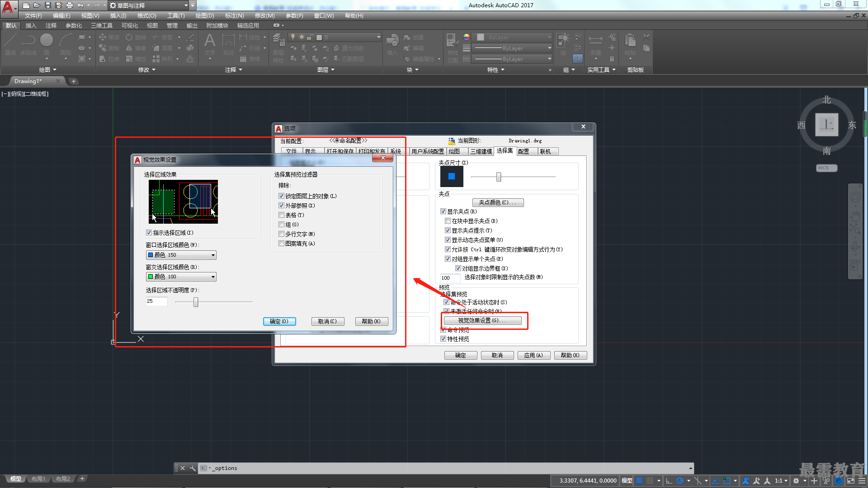Click the grip limit input field showing 100
868x488 pixels.
450,278
